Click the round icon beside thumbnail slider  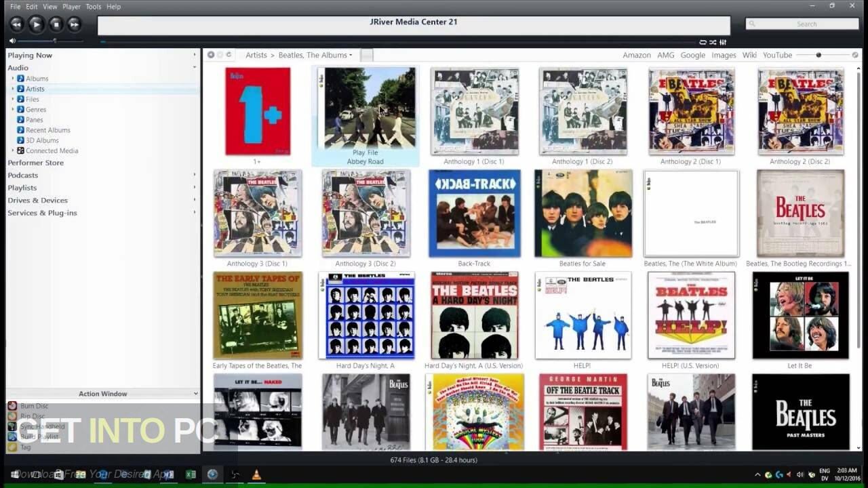point(855,55)
